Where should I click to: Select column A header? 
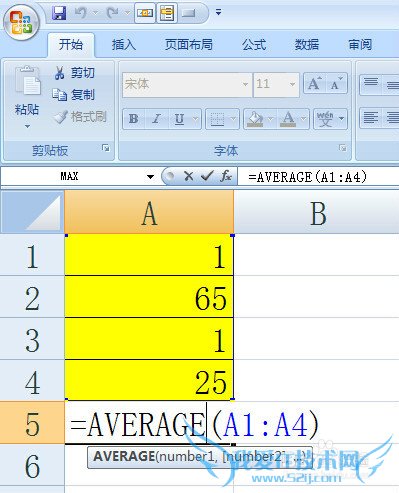point(149,212)
